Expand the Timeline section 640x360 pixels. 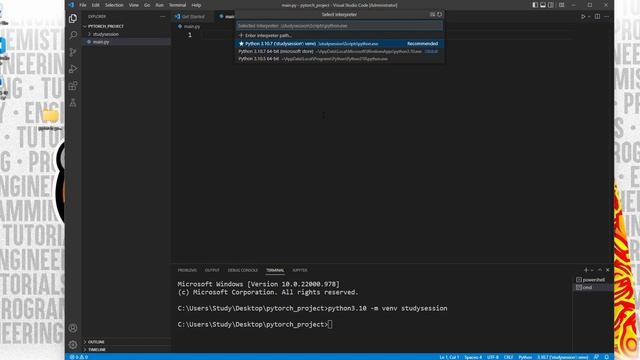click(x=126, y=350)
